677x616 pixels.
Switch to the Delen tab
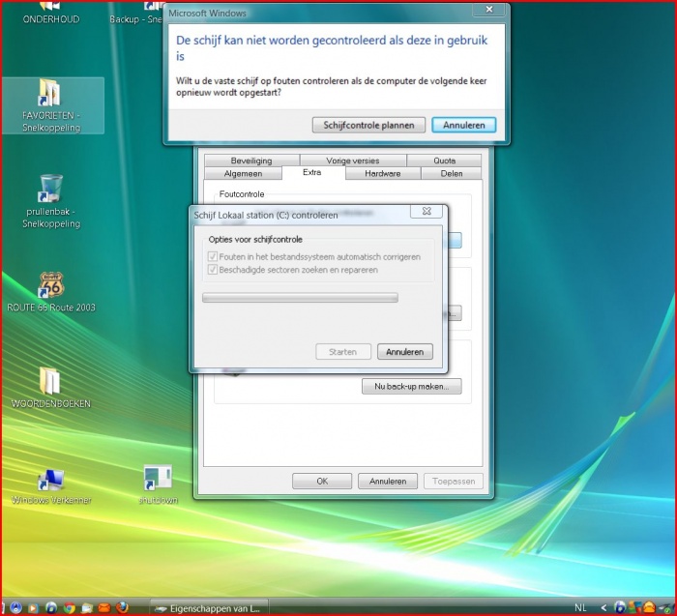[x=452, y=173]
